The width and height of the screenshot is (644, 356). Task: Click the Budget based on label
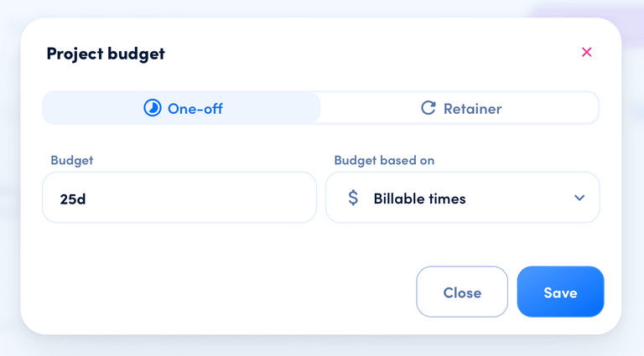point(384,160)
